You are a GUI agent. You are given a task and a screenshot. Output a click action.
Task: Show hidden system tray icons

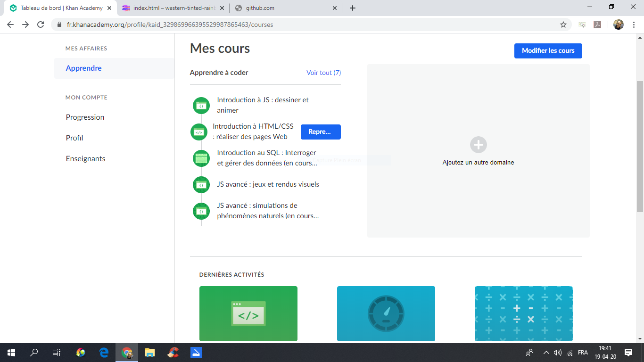click(x=546, y=353)
